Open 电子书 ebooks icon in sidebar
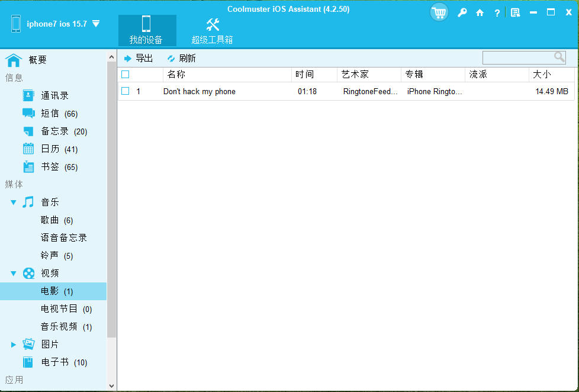The image size is (579, 392). pyautogui.click(x=28, y=362)
